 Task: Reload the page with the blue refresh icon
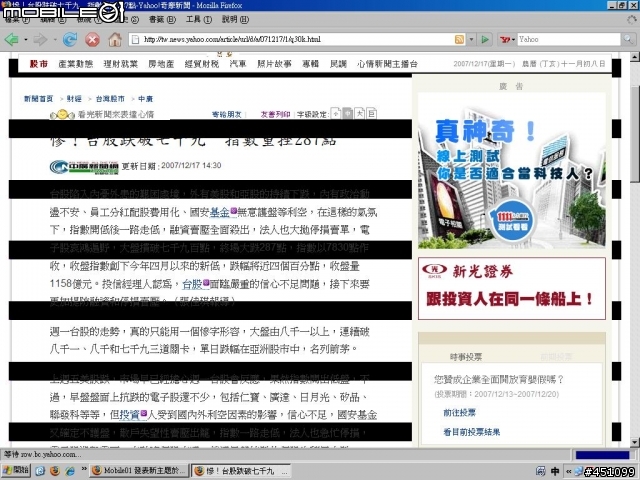click(70, 40)
